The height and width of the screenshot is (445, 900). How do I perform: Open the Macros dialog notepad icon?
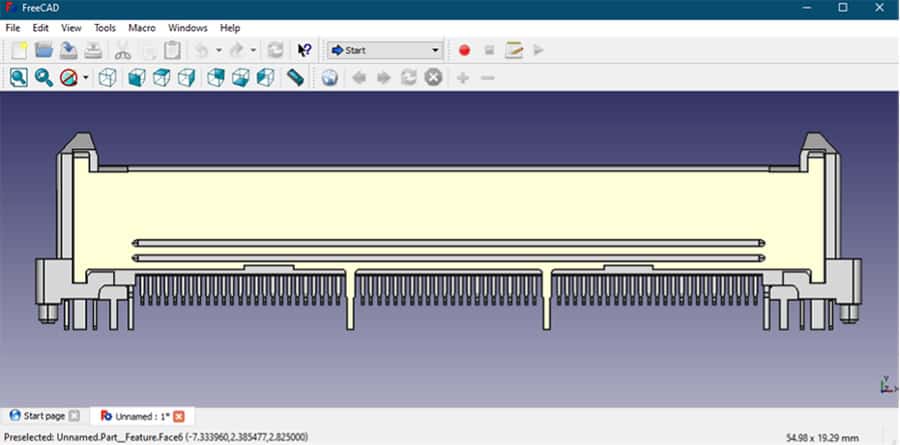[514, 51]
